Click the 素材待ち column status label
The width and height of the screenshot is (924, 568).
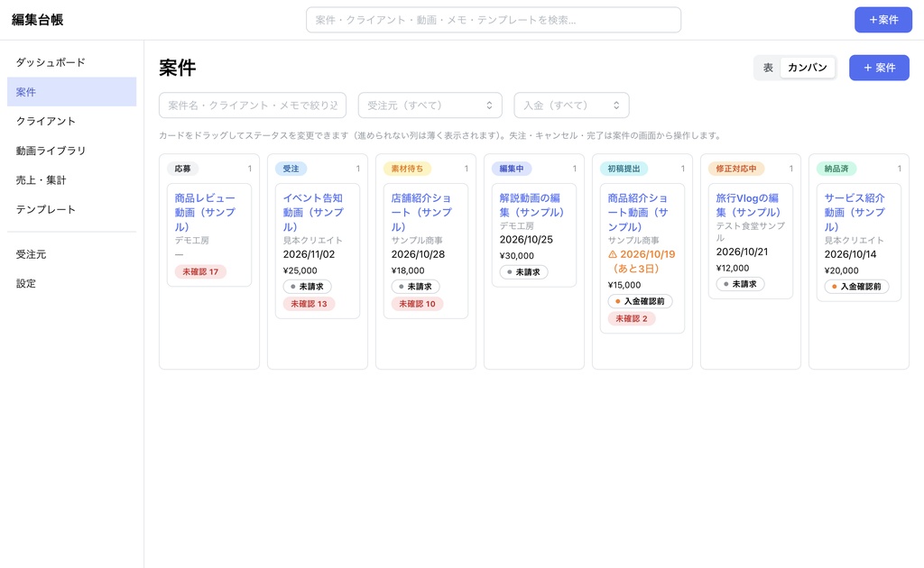tap(407, 169)
